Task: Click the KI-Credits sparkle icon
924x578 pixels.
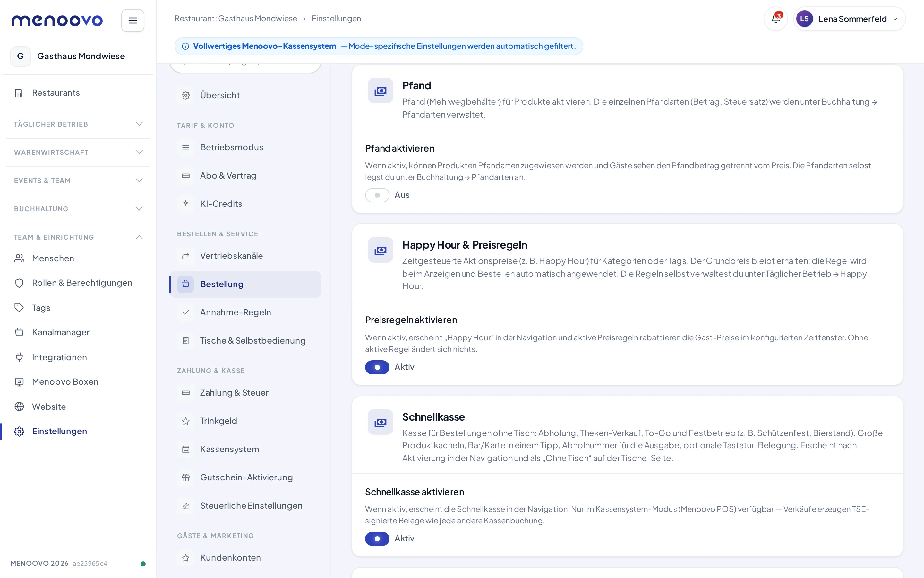Action: pyautogui.click(x=185, y=203)
